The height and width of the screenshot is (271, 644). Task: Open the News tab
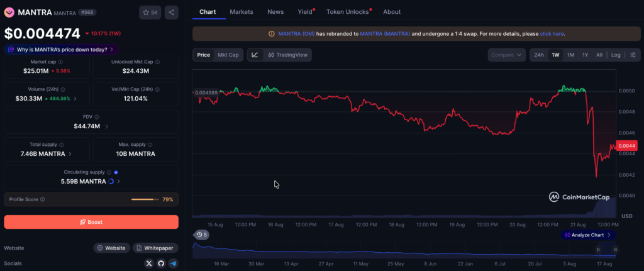click(275, 12)
